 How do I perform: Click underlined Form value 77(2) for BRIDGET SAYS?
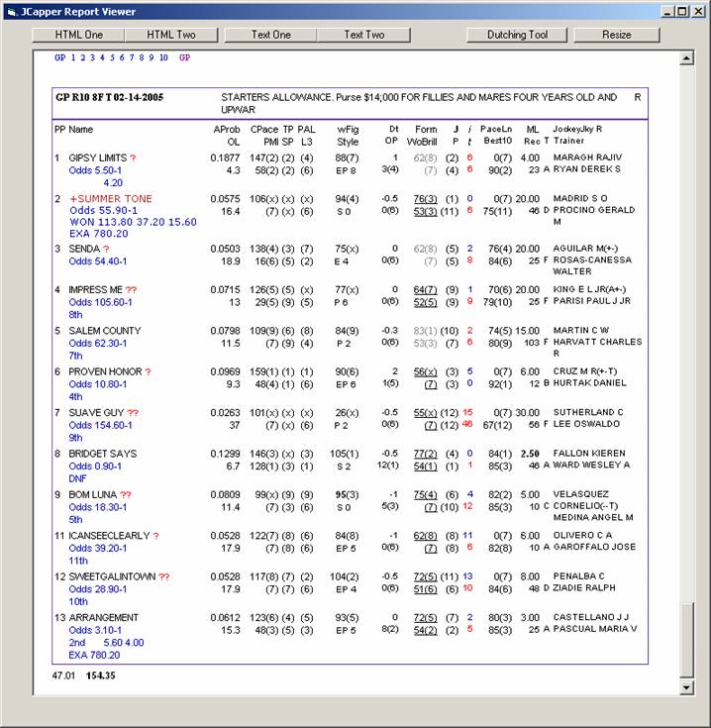(425, 454)
